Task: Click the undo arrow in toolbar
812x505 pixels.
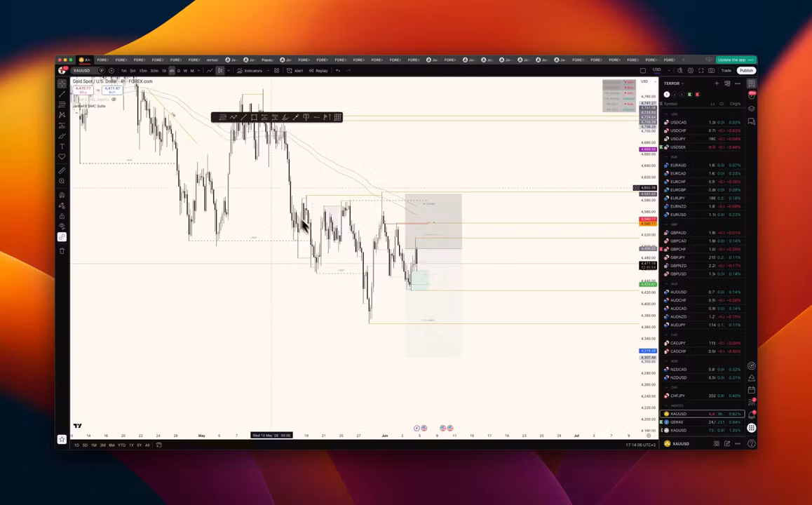Action: pos(338,70)
